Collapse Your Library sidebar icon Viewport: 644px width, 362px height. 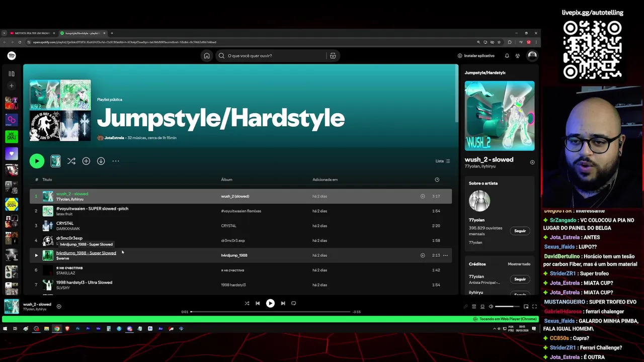pos(12,74)
